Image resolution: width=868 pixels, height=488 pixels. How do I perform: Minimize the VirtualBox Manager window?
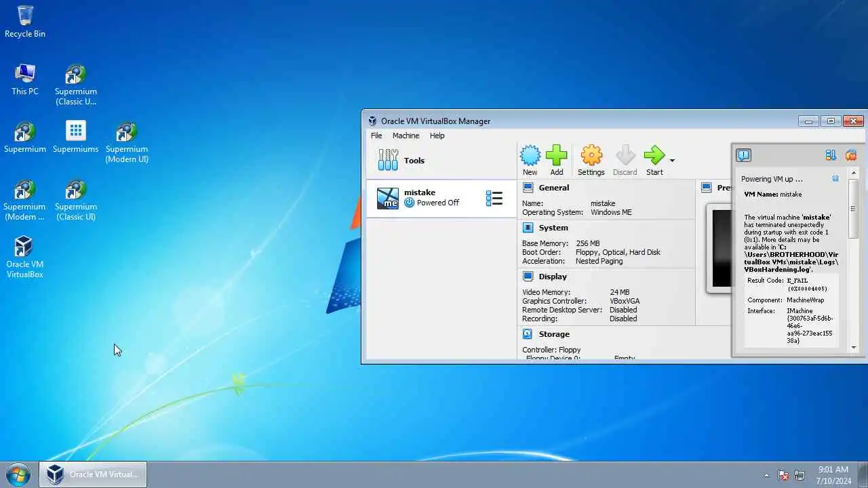tap(808, 121)
